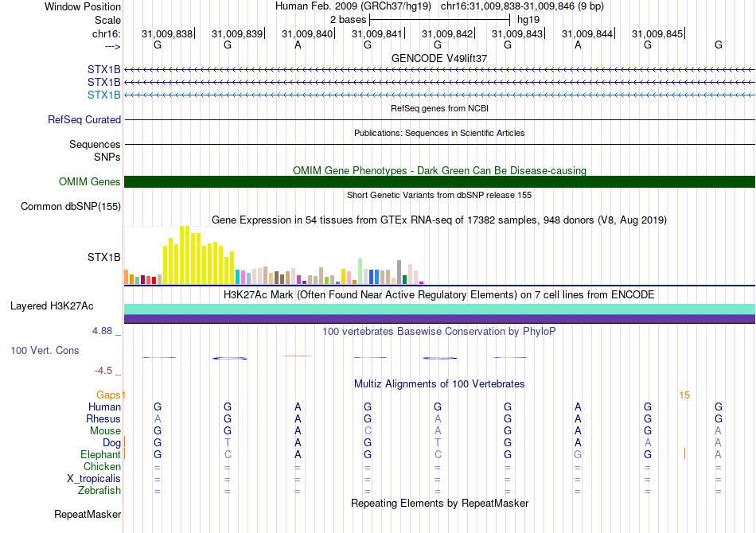Viewport: 756px width, 533px height.
Task: Click the Common dbSNP(155) label
Action: coord(70,206)
